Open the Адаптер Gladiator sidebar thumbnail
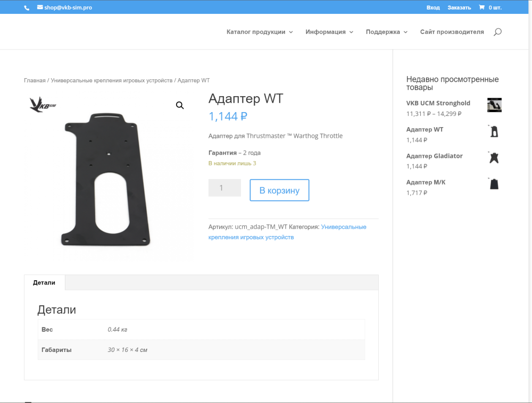This screenshot has width=532, height=403. click(x=494, y=158)
